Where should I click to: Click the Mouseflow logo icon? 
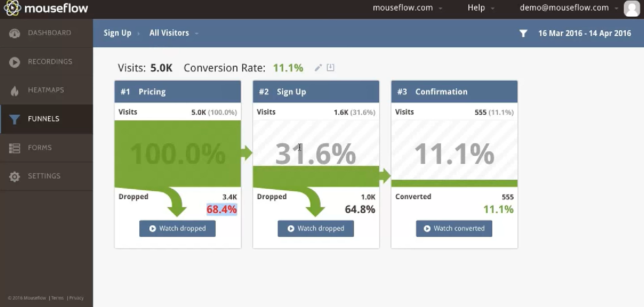tap(12, 8)
